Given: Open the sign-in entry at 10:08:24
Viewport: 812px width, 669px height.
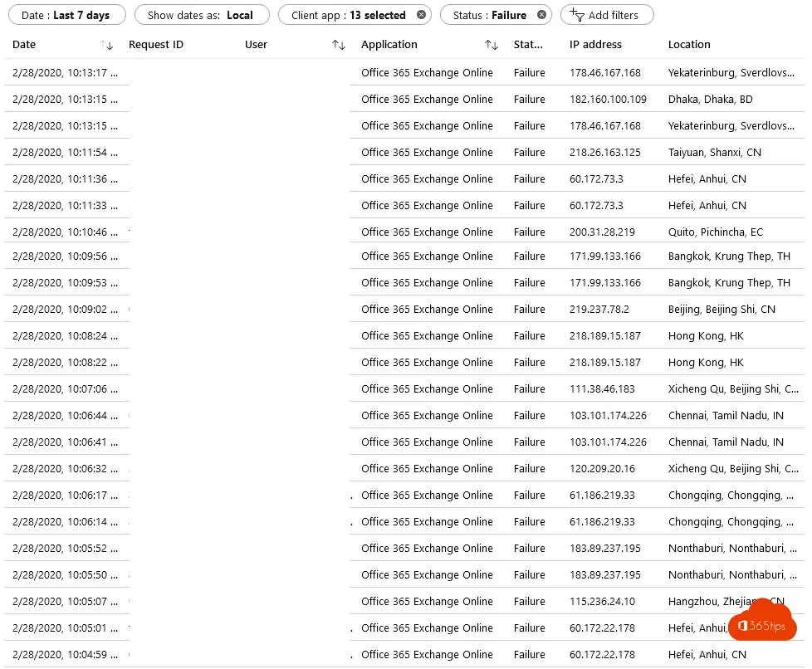Looking at the screenshot, I should (66, 336).
